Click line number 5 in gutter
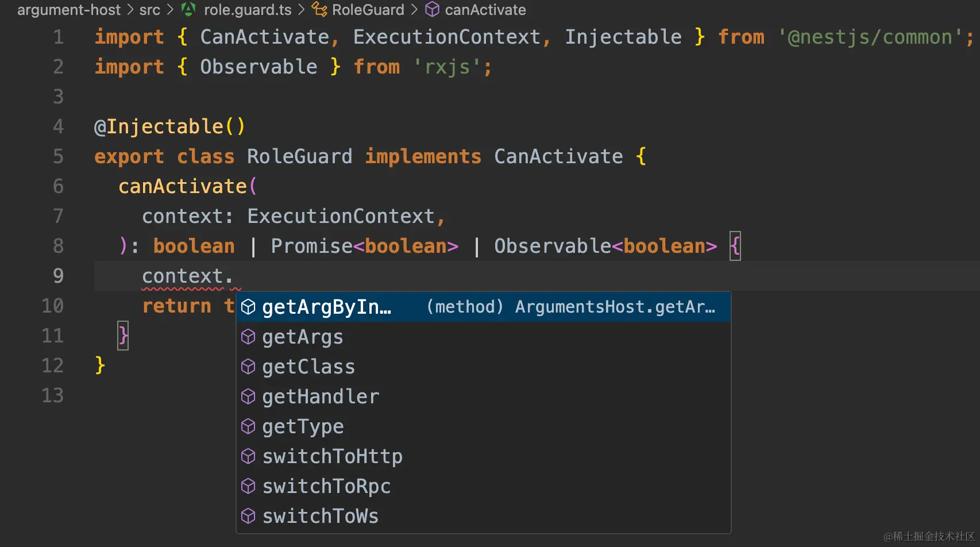This screenshot has width=980, height=547. [x=58, y=157]
